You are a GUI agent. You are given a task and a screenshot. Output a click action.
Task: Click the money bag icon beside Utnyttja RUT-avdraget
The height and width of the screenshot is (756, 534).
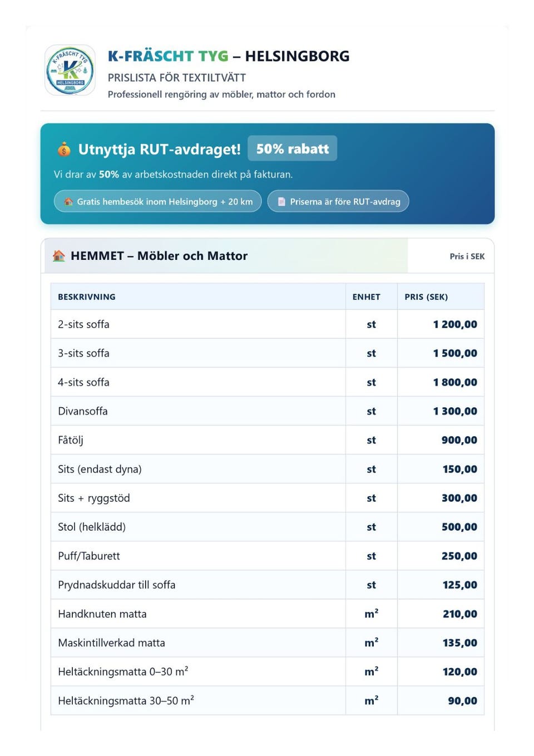coord(64,149)
